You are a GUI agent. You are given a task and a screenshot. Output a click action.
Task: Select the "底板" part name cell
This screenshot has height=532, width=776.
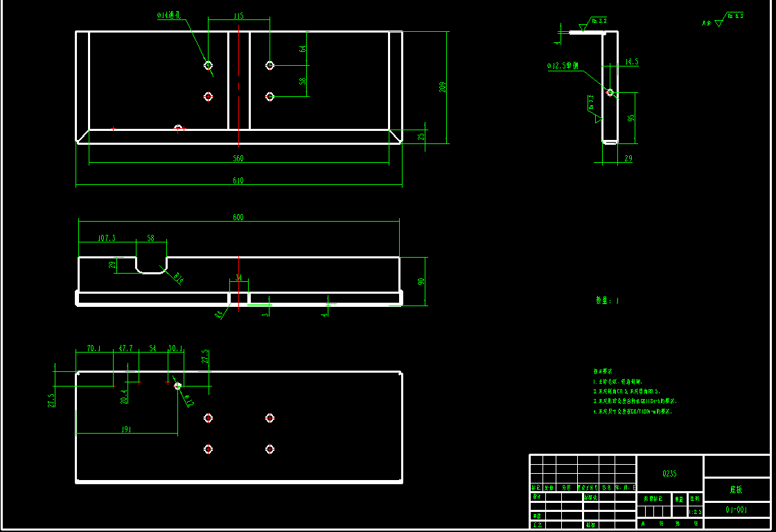pyautogui.click(x=737, y=490)
